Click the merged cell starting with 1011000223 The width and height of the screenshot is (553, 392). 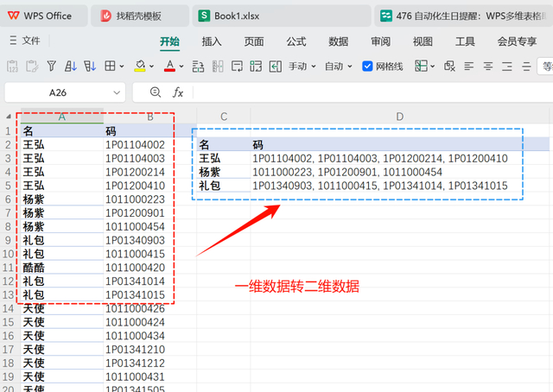[399, 172]
